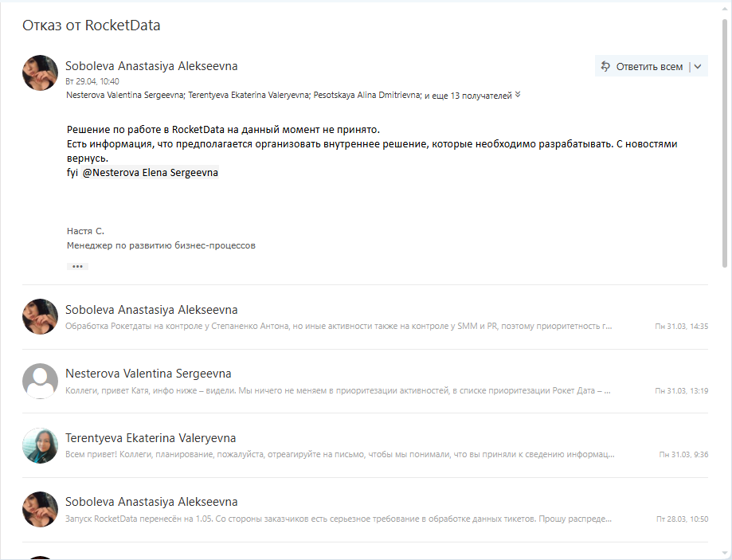Viewport: 732px width, 560px height.
Task: Click the Reply all arrow icon
Action: pyautogui.click(x=605, y=66)
